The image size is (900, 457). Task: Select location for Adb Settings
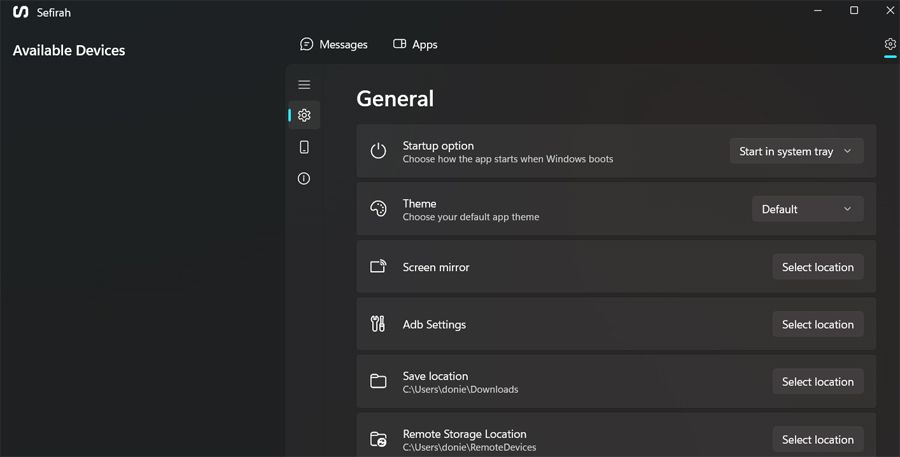(817, 324)
